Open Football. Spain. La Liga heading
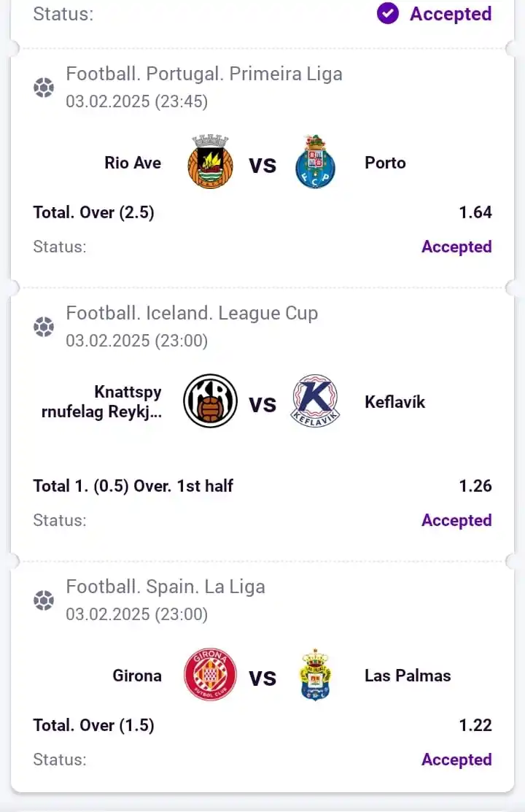 point(166,587)
